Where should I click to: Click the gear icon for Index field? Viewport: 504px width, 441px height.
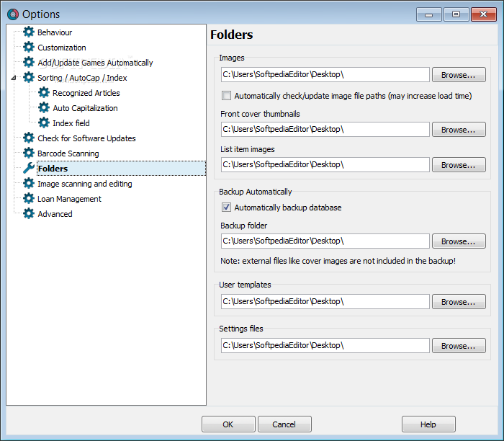44,123
